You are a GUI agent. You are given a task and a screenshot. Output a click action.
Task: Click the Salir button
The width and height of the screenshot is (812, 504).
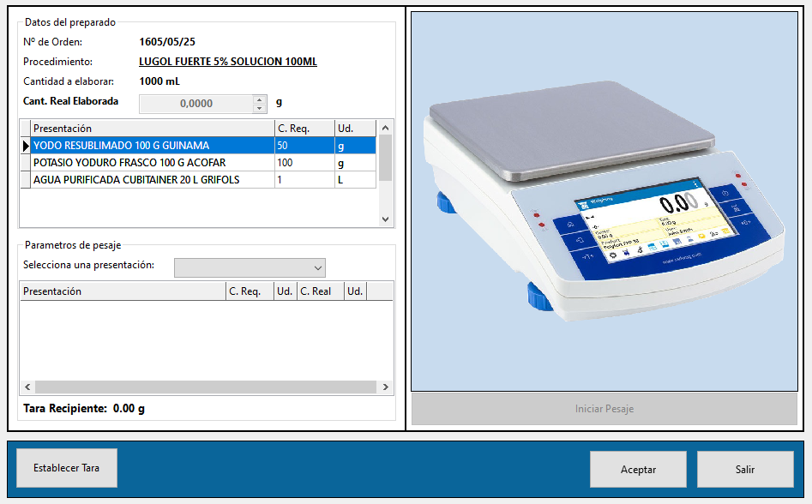coord(744,469)
